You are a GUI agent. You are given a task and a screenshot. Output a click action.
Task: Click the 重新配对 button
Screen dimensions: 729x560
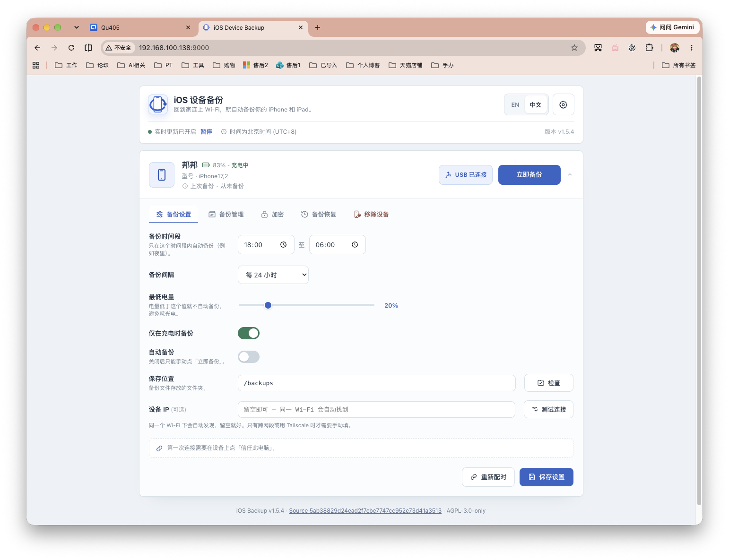[x=488, y=477]
